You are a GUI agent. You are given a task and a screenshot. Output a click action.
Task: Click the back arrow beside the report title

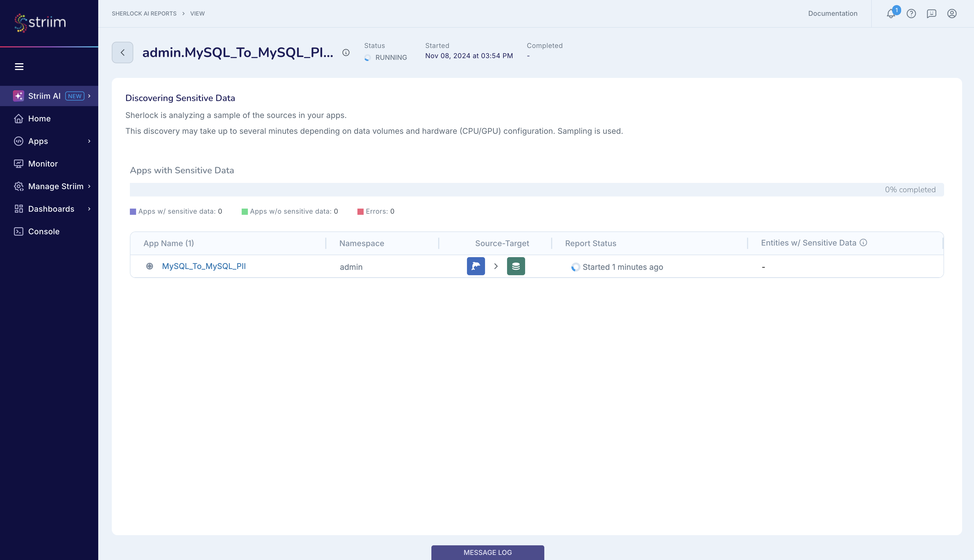click(x=122, y=52)
